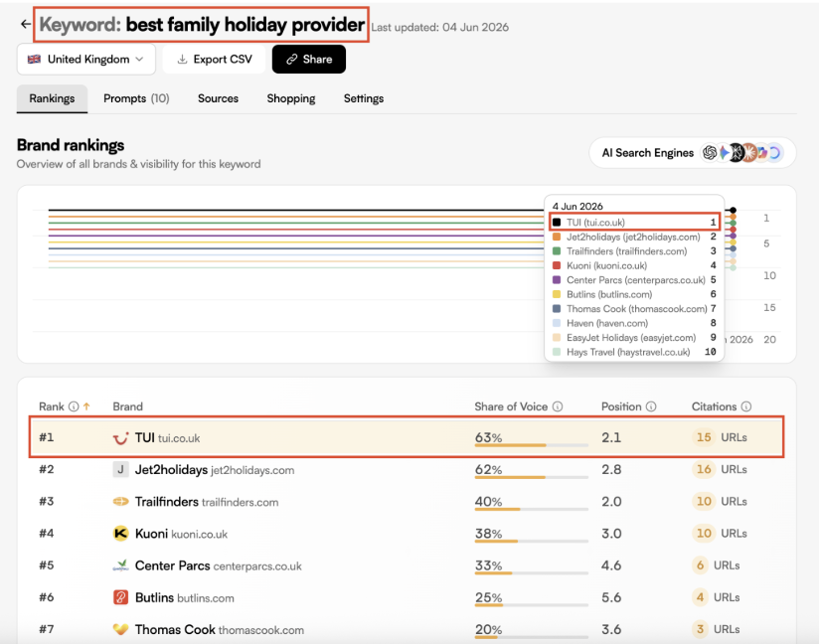The width and height of the screenshot is (820, 644).
Task: Open Thomas Cook's 3 URLs citations
Action: coord(716,628)
